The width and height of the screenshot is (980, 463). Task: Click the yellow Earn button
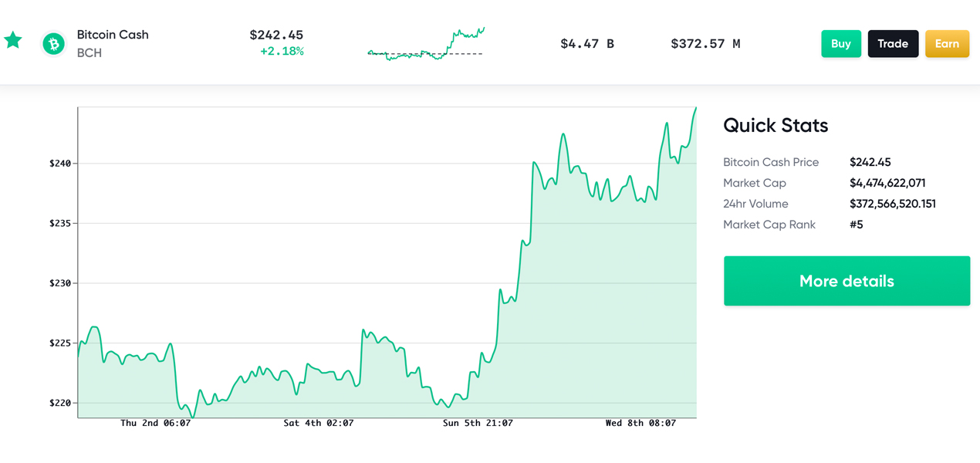click(947, 44)
